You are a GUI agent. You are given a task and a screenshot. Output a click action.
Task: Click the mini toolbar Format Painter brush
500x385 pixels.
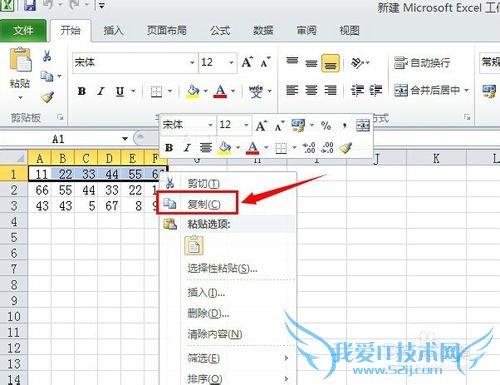pyautogui.click(x=346, y=147)
